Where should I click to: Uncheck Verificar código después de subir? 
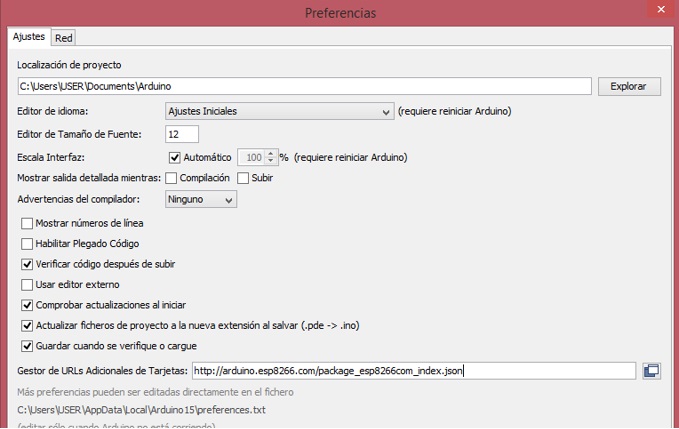[x=27, y=264]
